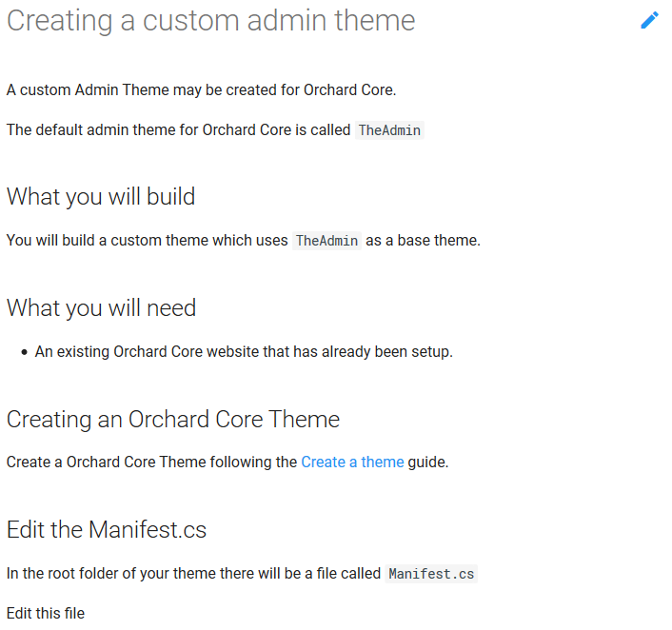Viewport: 672px width, 630px height.
Task: Click the edit page pencil icon
Action: point(649,20)
